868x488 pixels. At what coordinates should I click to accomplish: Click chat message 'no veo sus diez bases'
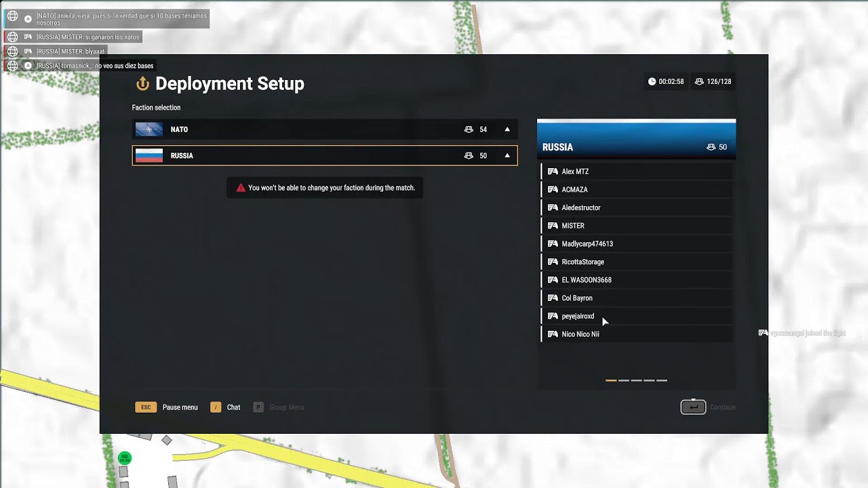[124, 66]
